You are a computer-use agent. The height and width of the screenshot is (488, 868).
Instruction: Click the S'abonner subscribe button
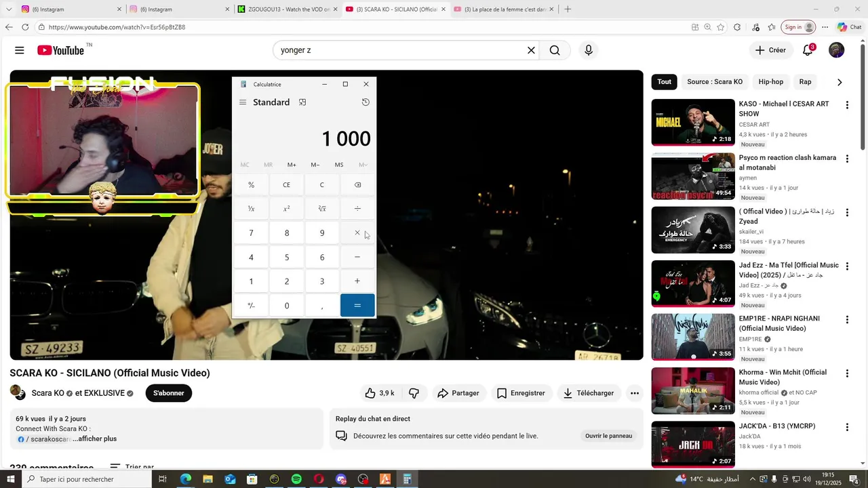pos(169,393)
